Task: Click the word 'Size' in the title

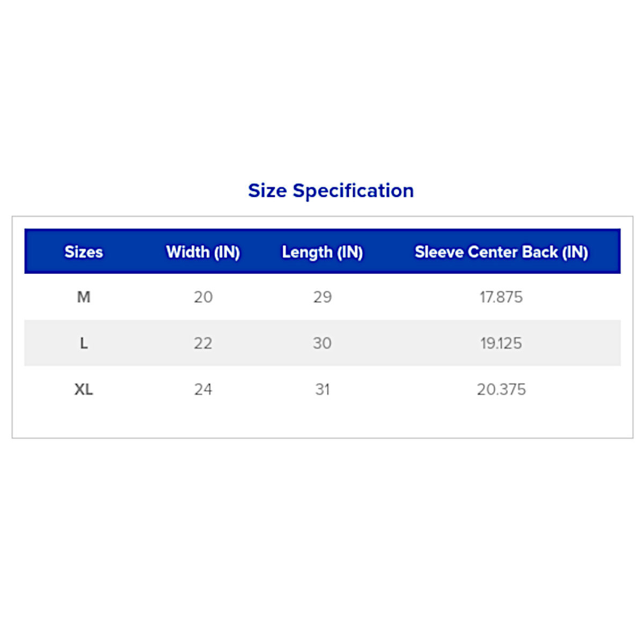Action: pos(267,191)
